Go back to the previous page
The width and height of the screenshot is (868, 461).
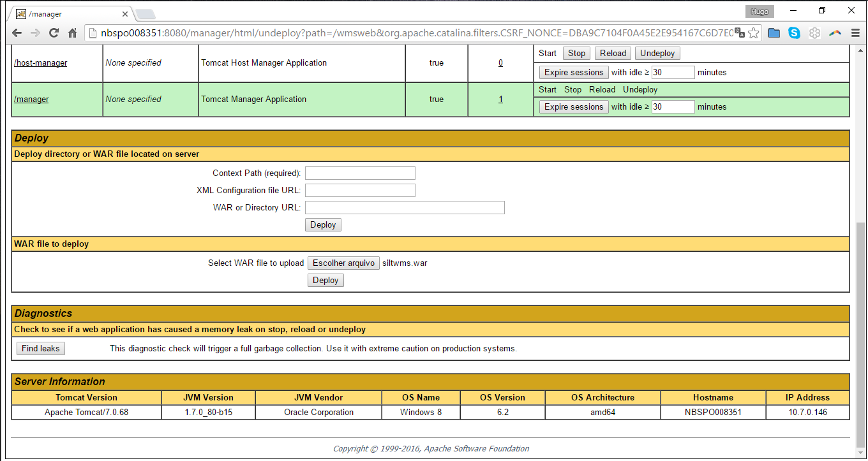click(x=17, y=33)
